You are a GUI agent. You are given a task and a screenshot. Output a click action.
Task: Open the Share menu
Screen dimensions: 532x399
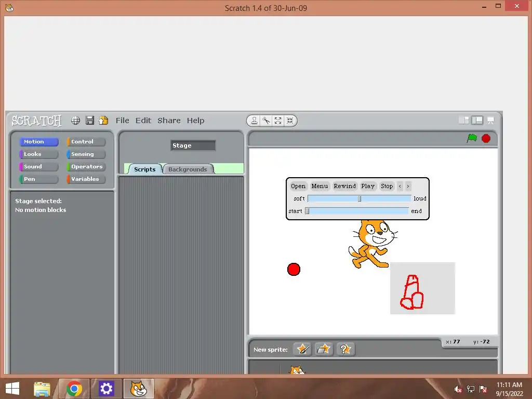[x=169, y=121]
